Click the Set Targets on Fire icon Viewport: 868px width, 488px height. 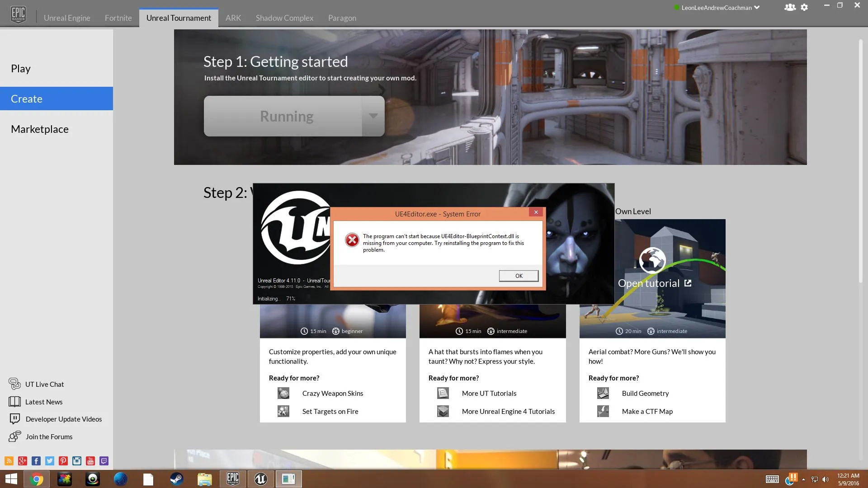click(x=283, y=411)
